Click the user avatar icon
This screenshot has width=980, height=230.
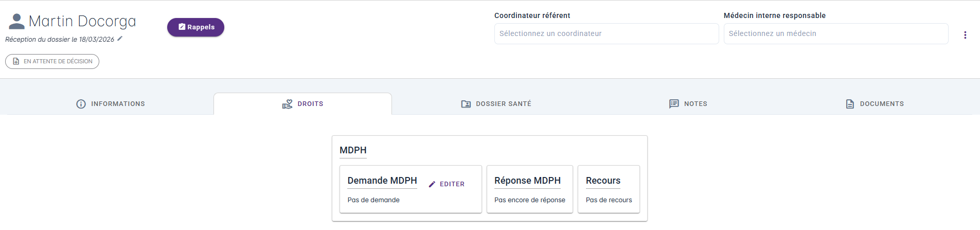(16, 21)
